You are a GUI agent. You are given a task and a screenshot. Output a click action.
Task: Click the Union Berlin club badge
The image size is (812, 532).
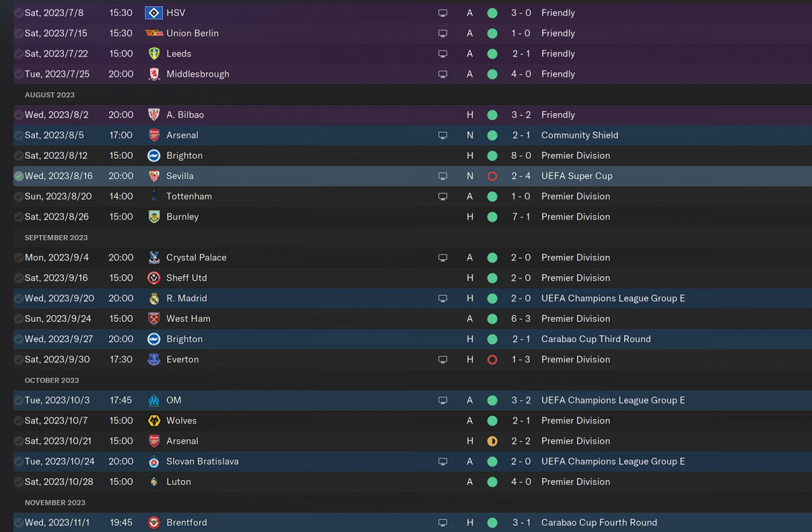[154, 33]
